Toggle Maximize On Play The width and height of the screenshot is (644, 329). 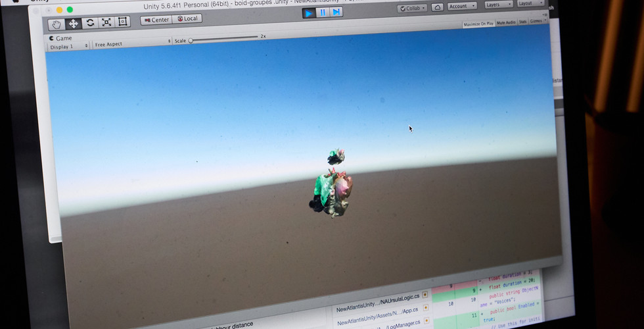point(478,24)
